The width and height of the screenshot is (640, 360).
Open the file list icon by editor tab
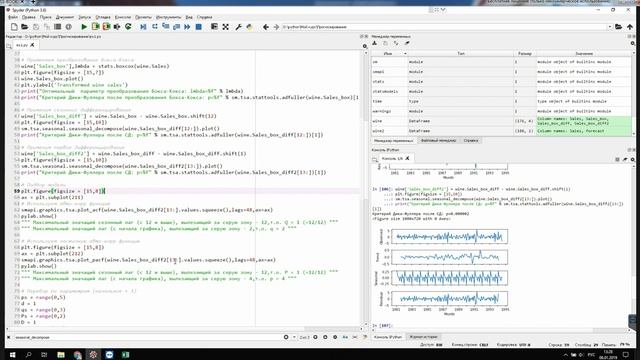pyautogui.click(x=9, y=46)
